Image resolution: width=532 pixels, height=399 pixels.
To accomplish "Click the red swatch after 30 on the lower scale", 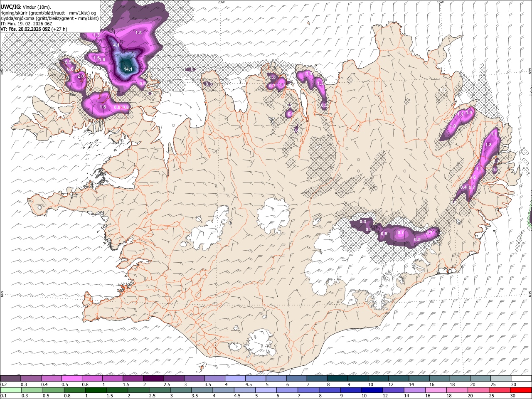I will (x=521, y=390).
